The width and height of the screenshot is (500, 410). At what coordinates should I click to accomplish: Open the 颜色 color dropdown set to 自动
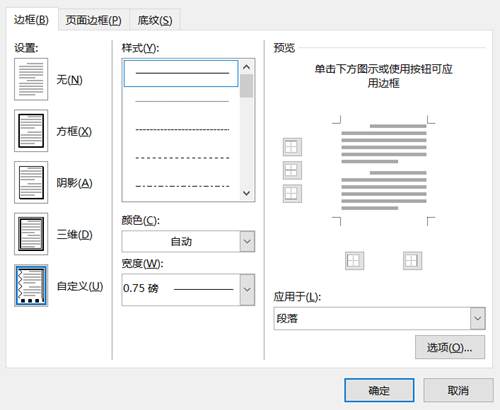188,241
